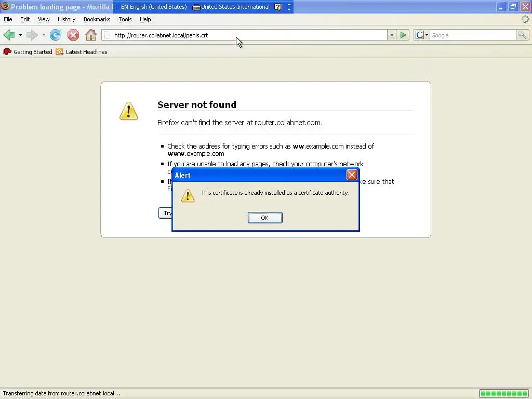Image resolution: width=532 pixels, height=399 pixels.
Task: Minimize the Firefox window
Action: coord(501,7)
